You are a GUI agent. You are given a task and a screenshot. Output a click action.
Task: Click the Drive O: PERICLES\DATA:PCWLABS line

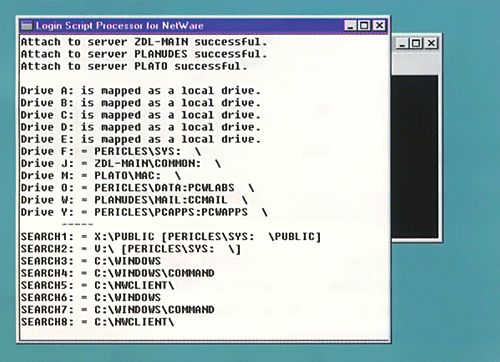[137, 188]
